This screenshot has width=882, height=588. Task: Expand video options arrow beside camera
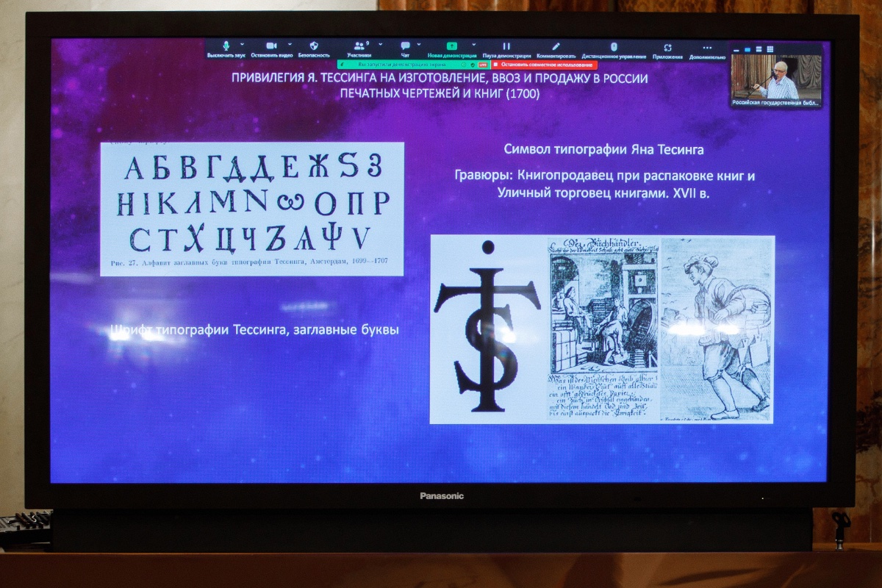tap(290, 44)
